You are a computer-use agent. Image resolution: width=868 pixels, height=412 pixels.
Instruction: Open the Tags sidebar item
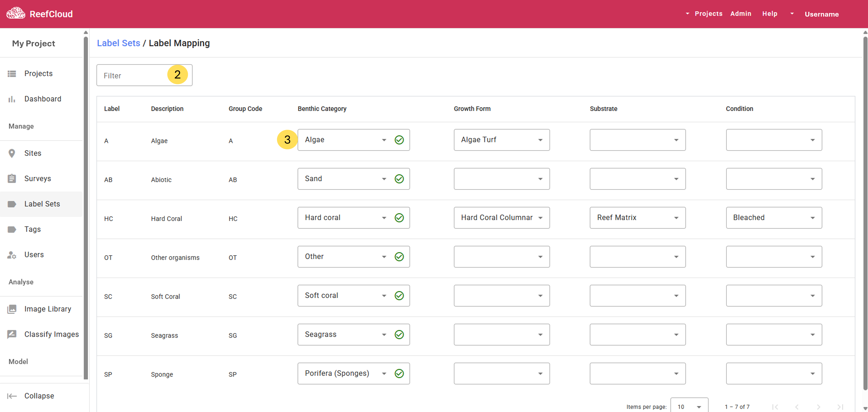[x=32, y=229]
